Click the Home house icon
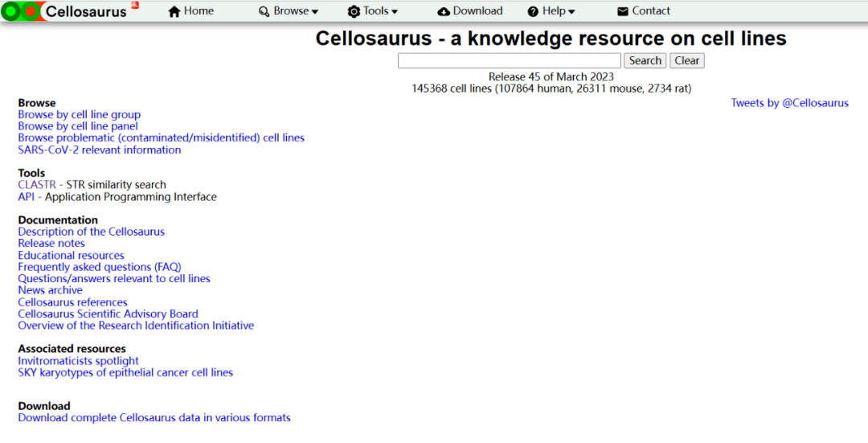The height and width of the screenshot is (443, 868). [x=174, y=11]
